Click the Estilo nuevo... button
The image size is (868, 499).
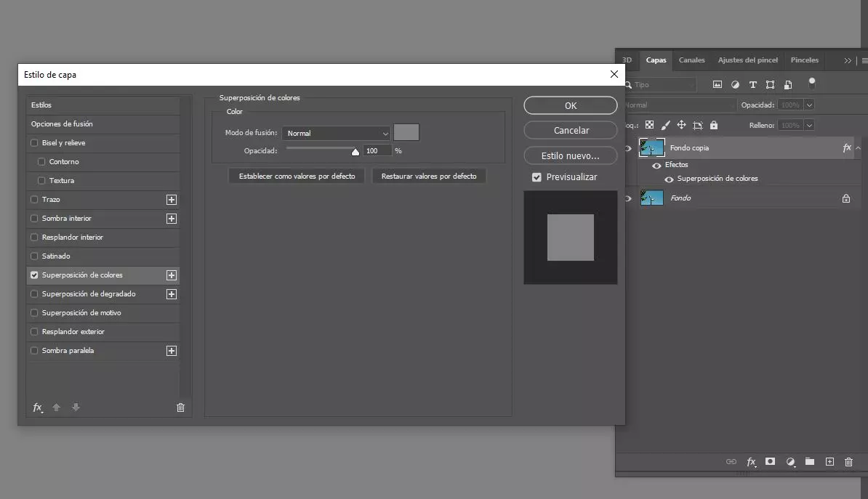(570, 155)
